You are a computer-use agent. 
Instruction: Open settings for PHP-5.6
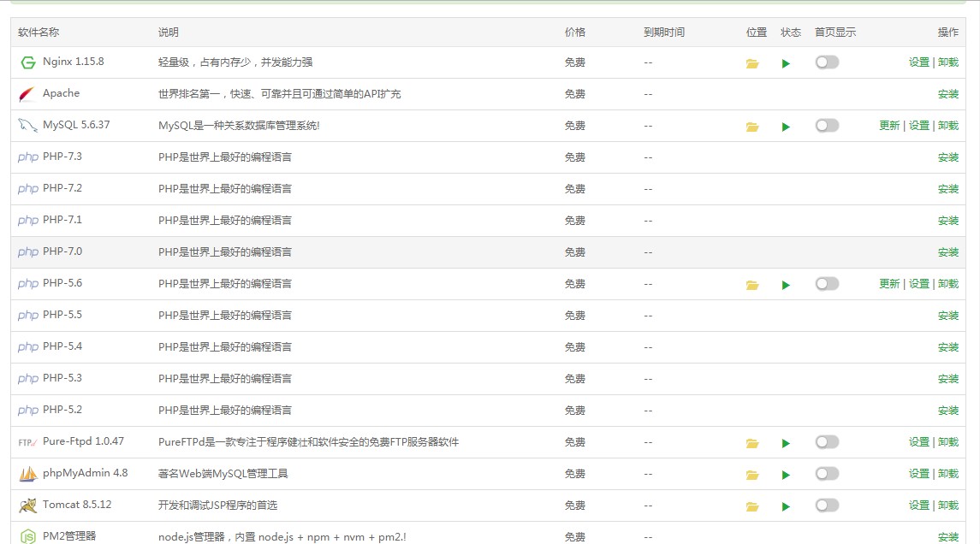[918, 284]
